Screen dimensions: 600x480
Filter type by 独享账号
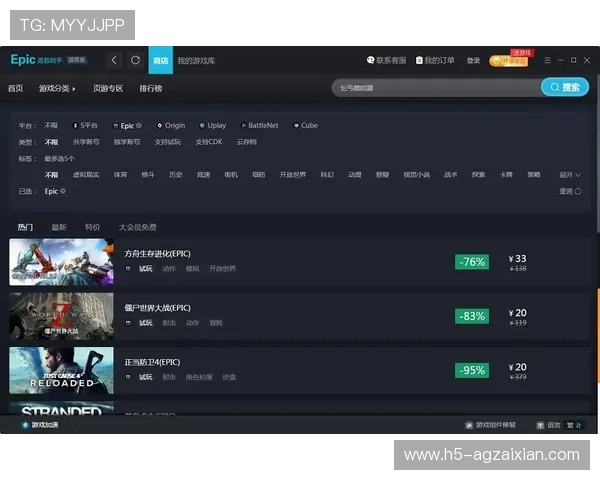127,142
